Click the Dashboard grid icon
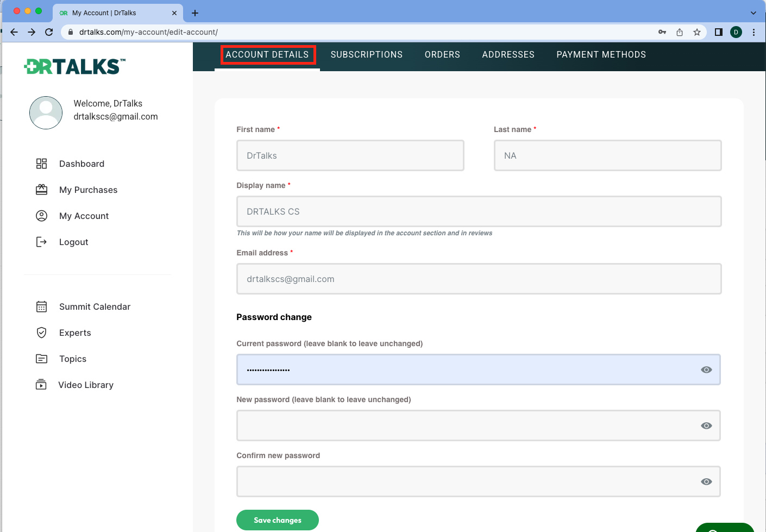The height and width of the screenshot is (532, 766). [41, 164]
